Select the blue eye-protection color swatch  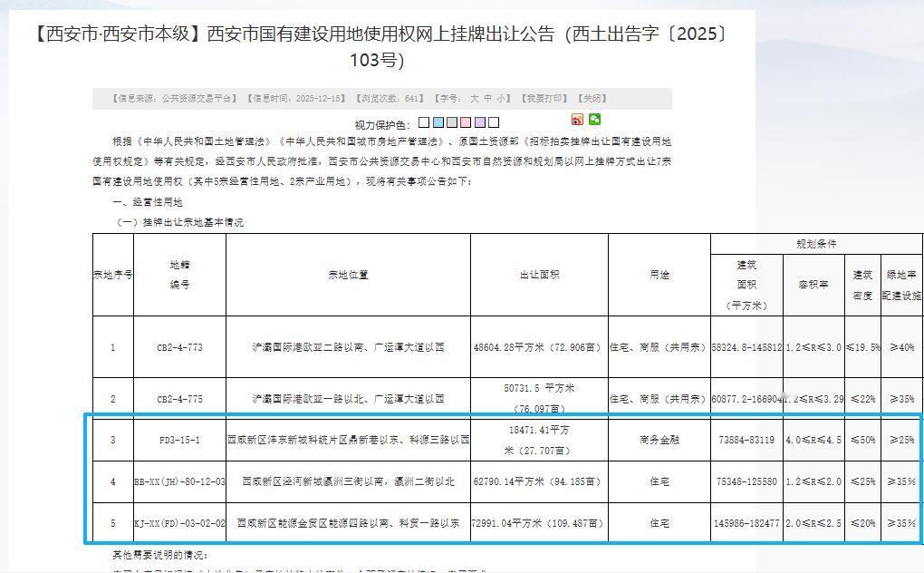437,121
